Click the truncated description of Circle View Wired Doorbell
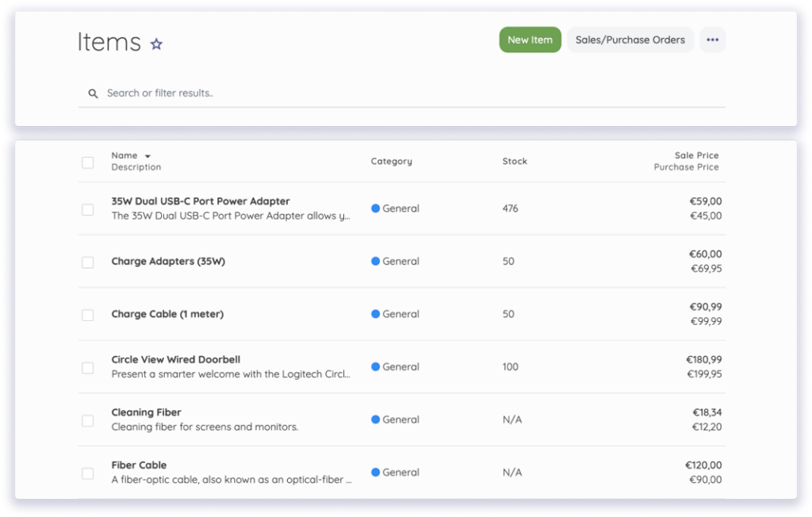The width and height of the screenshot is (812, 517). point(231,374)
